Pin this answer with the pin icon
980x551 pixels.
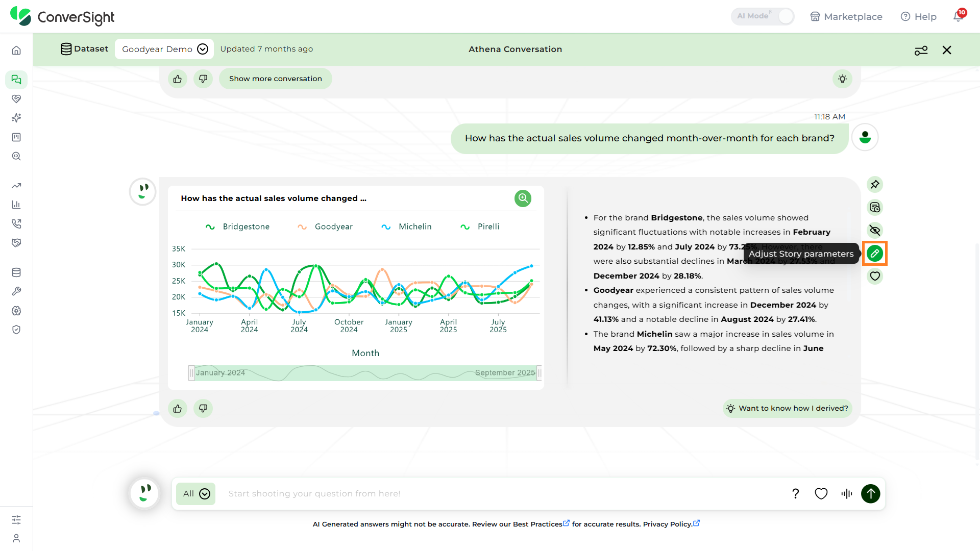[x=875, y=184]
